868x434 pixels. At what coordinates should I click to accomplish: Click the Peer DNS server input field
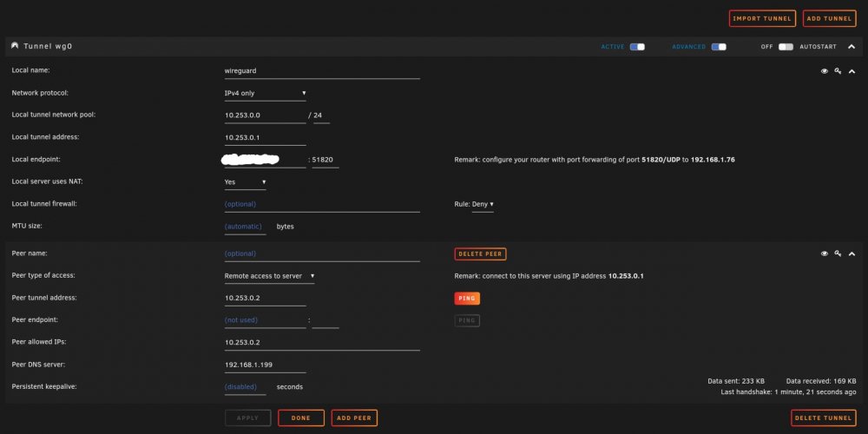click(x=265, y=365)
